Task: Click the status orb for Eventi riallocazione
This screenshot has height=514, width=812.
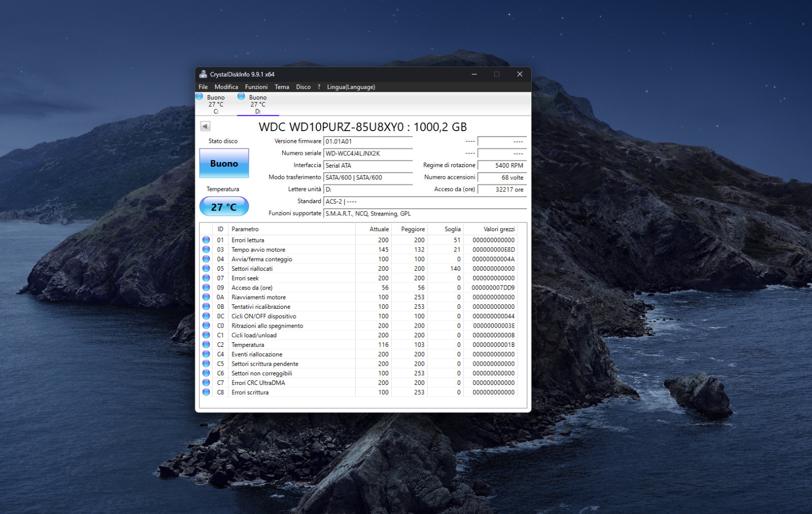Action: click(206, 354)
